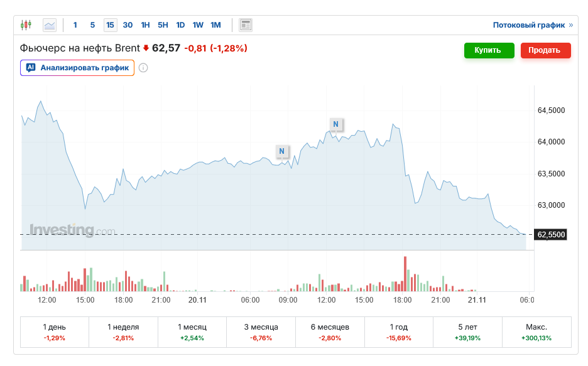588x366 pixels.
Task: Choose the 1M interval
Action: (215, 25)
